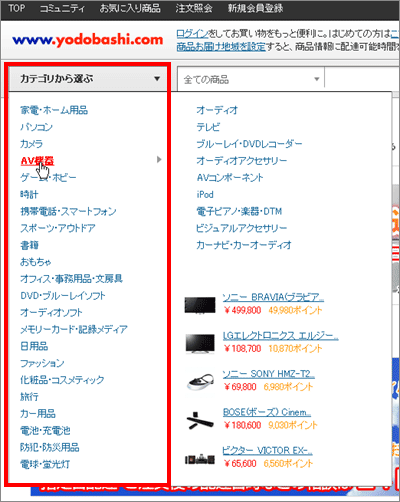
Task: Select スポーツ・アウトドア category
Action: (x=58, y=228)
